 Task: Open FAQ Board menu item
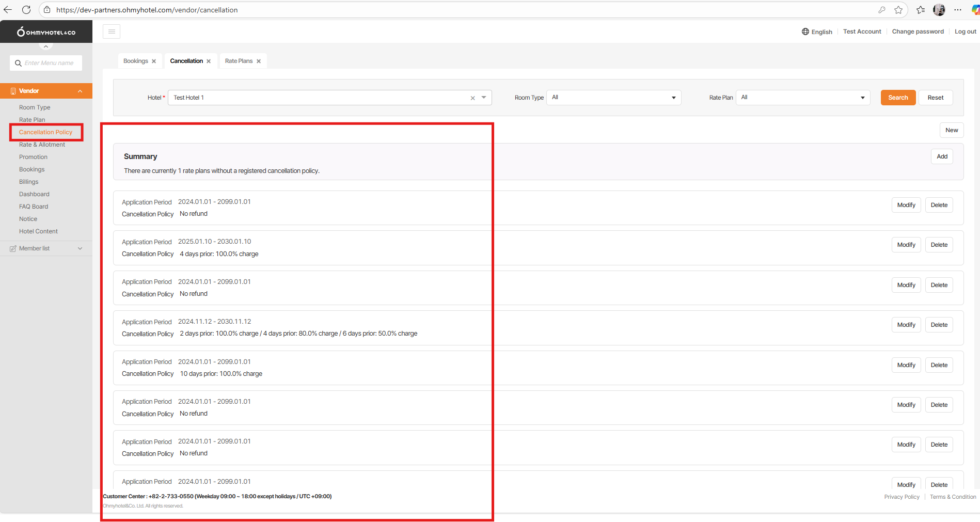tap(34, 207)
